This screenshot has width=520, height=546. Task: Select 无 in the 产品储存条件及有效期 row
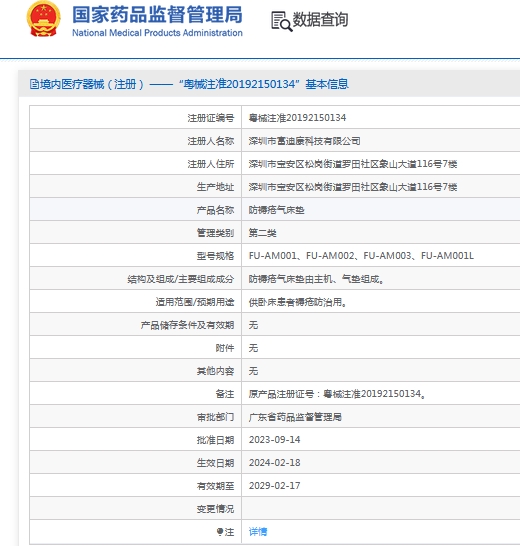[253, 325]
